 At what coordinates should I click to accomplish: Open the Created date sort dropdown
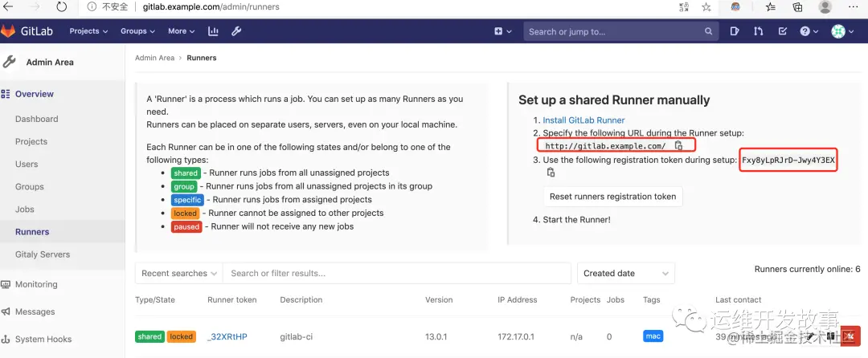tap(625, 274)
